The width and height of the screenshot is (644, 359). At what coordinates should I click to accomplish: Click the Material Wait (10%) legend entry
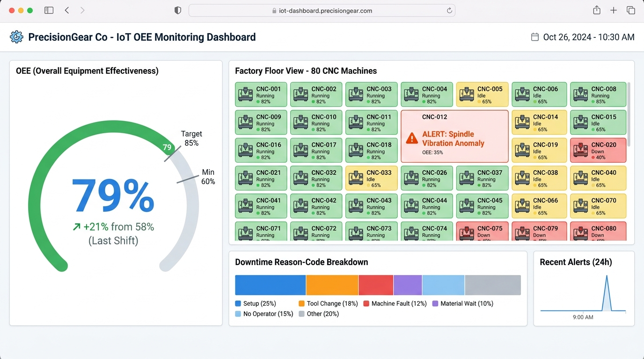pos(462,303)
